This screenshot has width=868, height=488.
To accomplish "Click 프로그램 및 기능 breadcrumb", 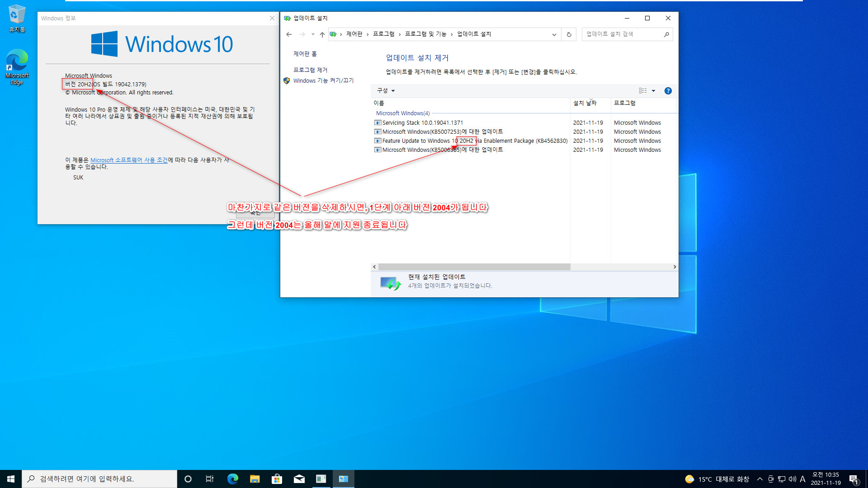I will pyautogui.click(x=425, y=34).
